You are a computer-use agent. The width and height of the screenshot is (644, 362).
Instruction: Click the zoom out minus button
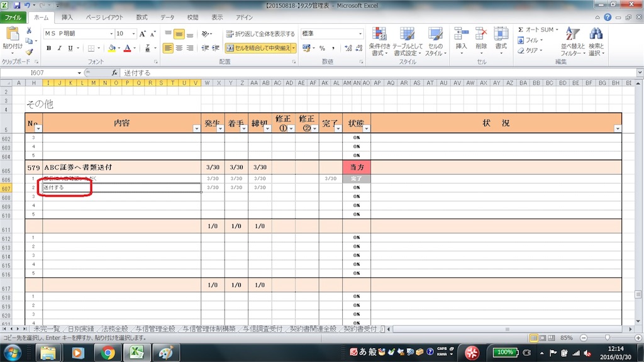pos(584,337)
